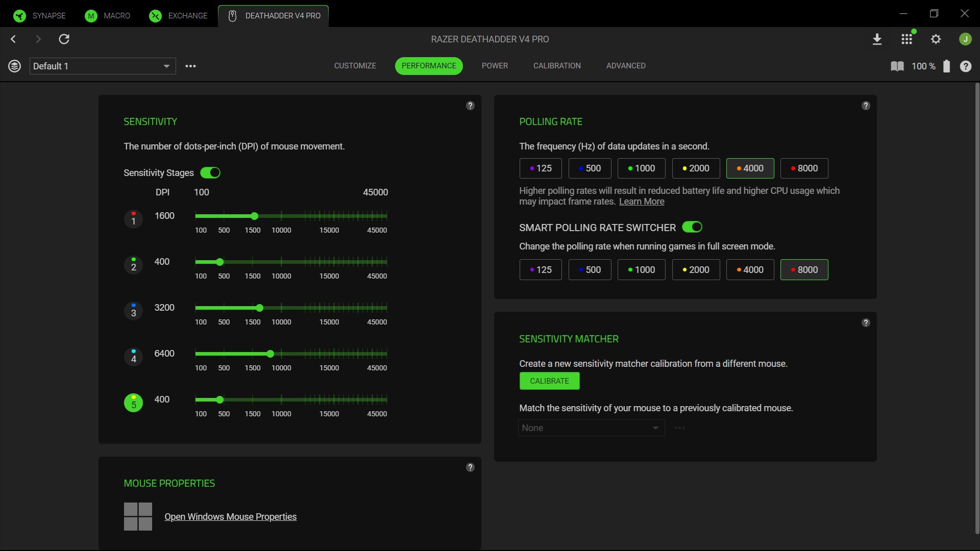This screenshot has width=980, height=551.
Task: Show Polling Rate panel help tooltip
Action: pyautogui.click(x=866, y=106)
